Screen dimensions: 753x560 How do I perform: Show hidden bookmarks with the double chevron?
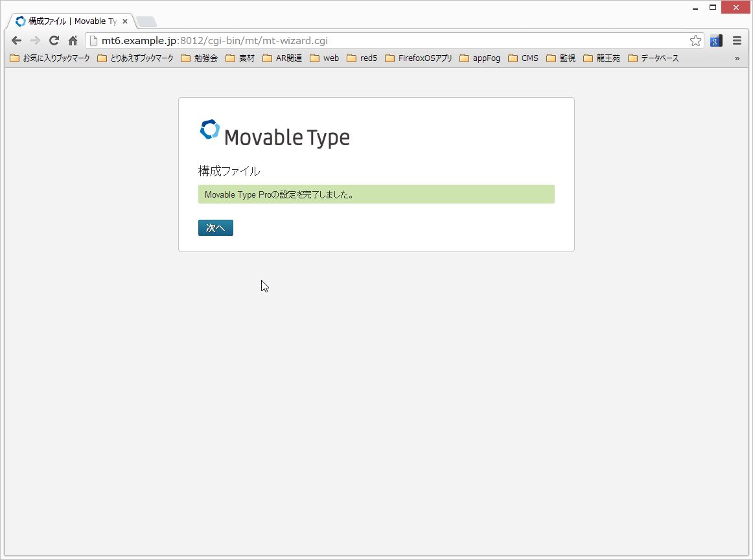[737, 58]
